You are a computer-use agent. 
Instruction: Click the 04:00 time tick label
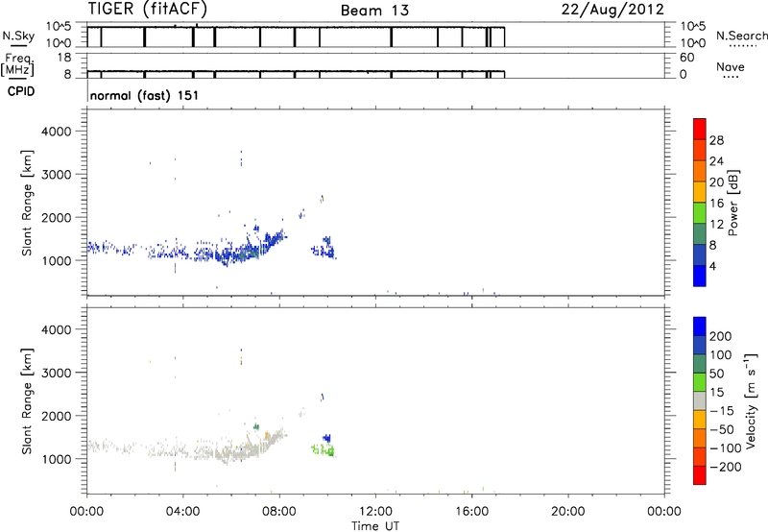[x=182, y=512]
